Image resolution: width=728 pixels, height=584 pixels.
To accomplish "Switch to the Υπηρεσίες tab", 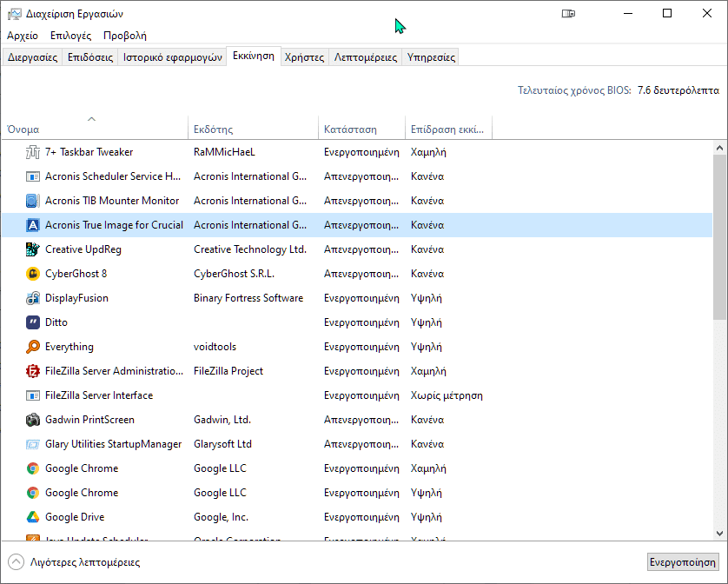I will pos(431,57).
